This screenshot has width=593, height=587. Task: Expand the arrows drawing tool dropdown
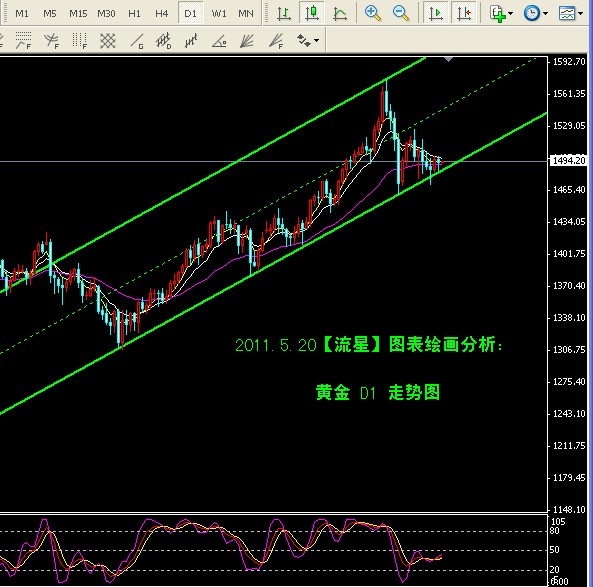pyautogui.click(x=317, y=40)
